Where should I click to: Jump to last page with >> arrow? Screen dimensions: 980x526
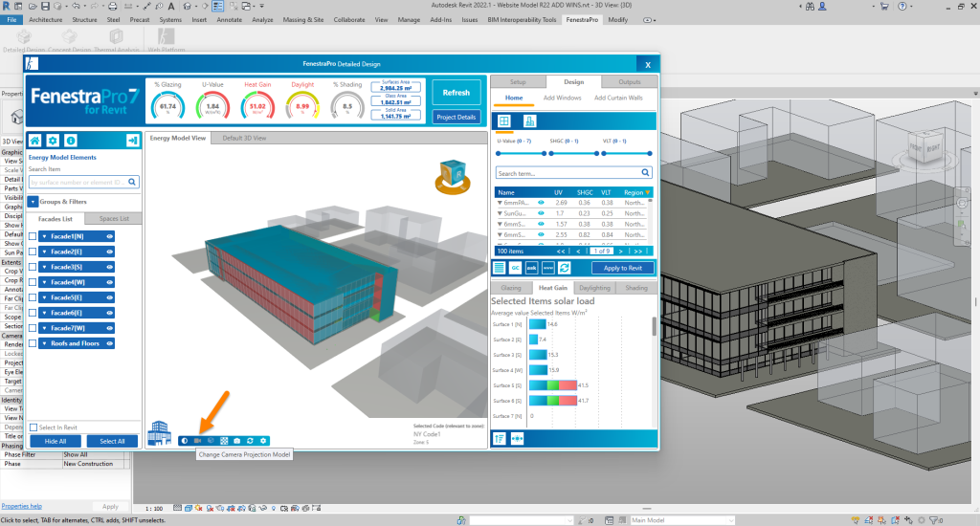(x=637, y=252)
